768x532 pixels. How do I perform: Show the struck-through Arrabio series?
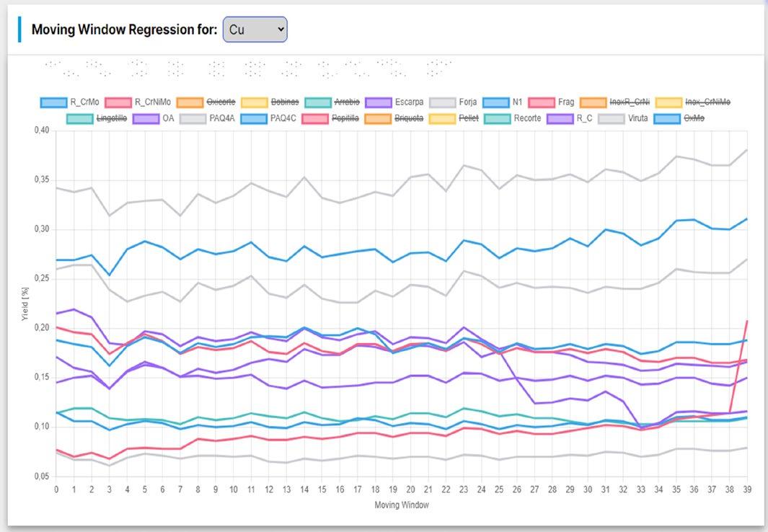(x=332, y=102)
